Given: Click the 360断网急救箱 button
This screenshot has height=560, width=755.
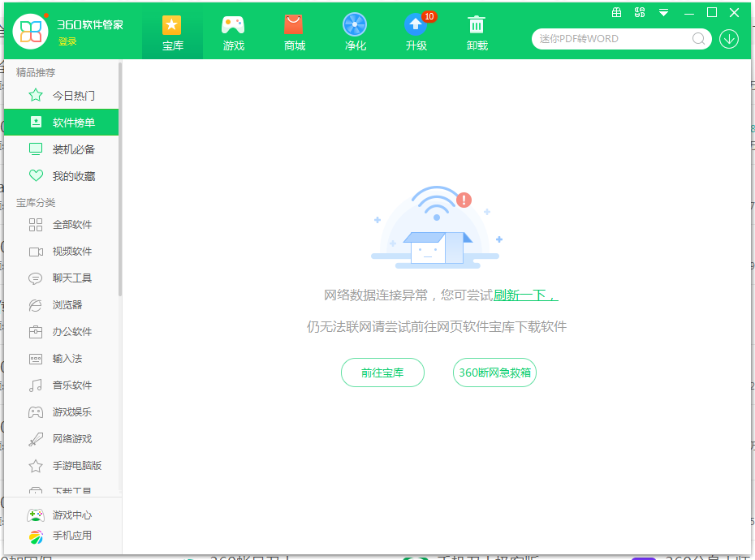Looking at the screenshot, I should click(494, 373).
